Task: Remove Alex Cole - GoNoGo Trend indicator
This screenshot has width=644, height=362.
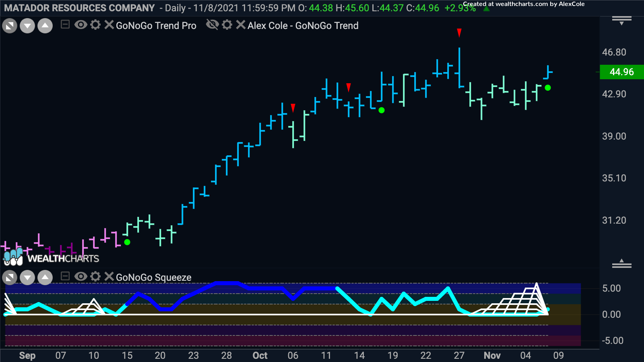Action: (x=241, y=25)
